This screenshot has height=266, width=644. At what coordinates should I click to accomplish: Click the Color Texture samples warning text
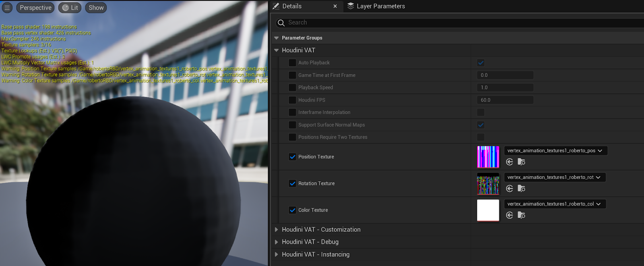click(134, 81)
